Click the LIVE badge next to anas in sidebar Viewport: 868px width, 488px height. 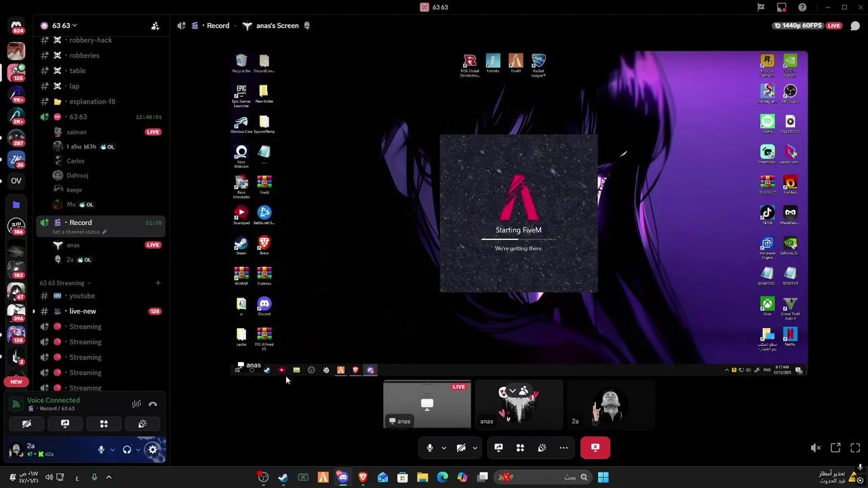[153, 245]
